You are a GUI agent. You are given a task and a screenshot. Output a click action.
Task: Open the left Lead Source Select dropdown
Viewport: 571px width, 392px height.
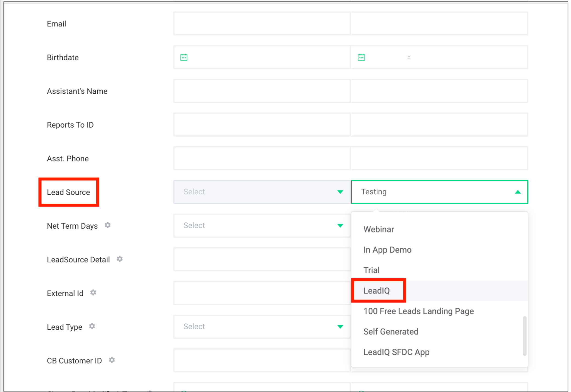point(262,192)
